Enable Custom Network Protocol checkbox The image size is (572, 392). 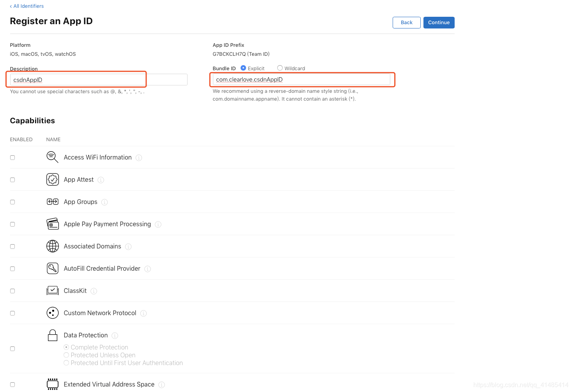point(12,313)
